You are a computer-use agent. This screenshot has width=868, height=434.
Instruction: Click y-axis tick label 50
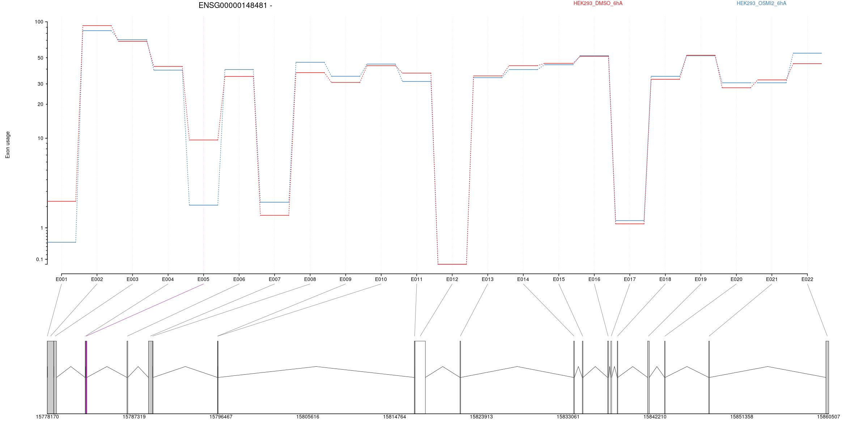pos(40,58)
